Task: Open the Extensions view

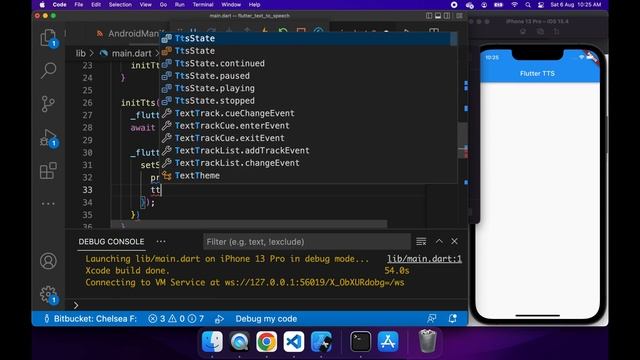Action: coord(48,170)
